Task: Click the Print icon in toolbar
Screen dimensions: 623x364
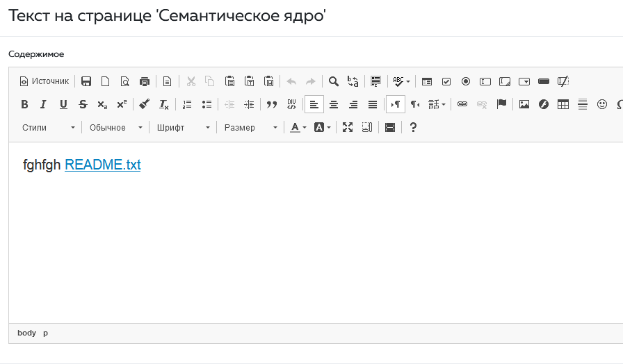Action: [145, 81]
